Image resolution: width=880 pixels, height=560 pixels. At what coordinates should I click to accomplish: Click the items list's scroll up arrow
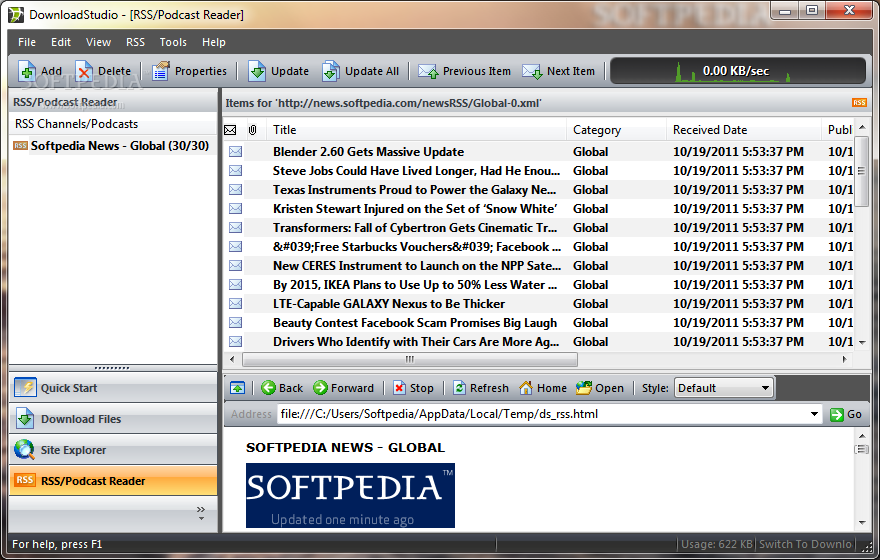(x=862, y=127)
